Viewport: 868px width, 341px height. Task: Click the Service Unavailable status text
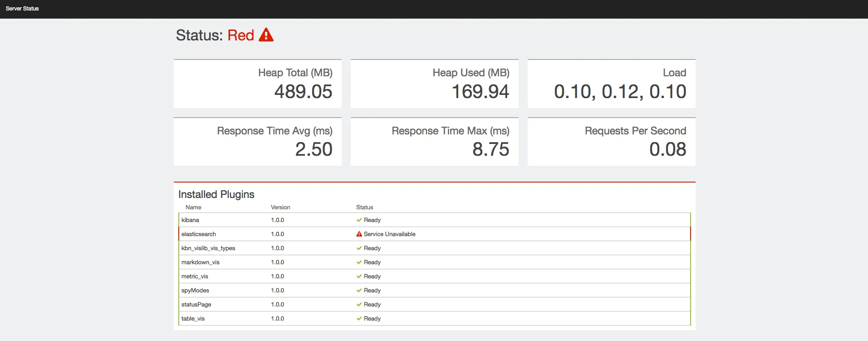(390, 234)
